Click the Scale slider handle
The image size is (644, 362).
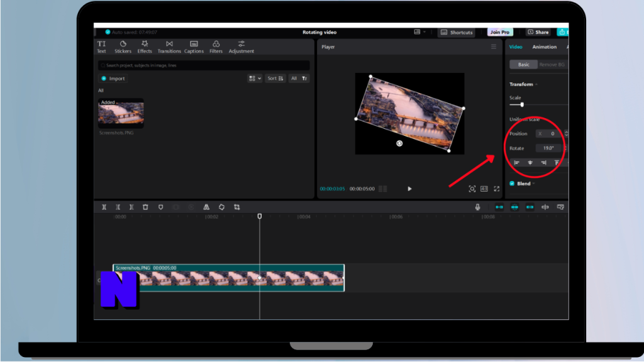tap(522, 105)
